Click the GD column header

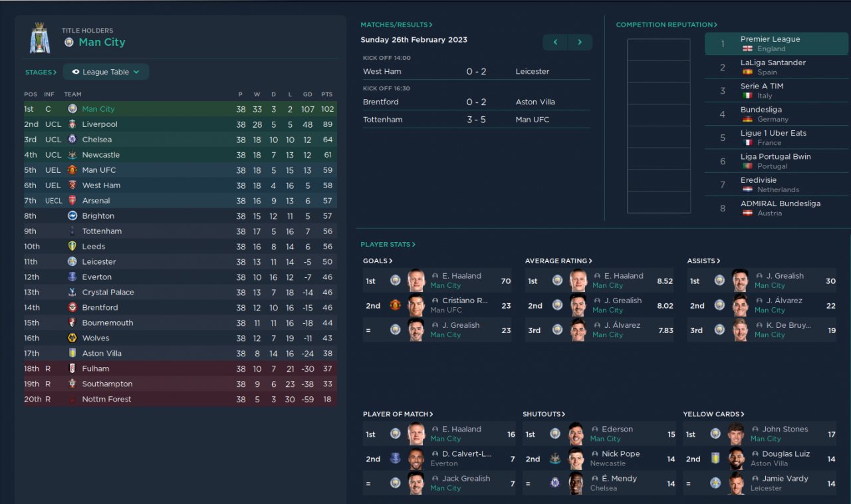coord(307,94)
